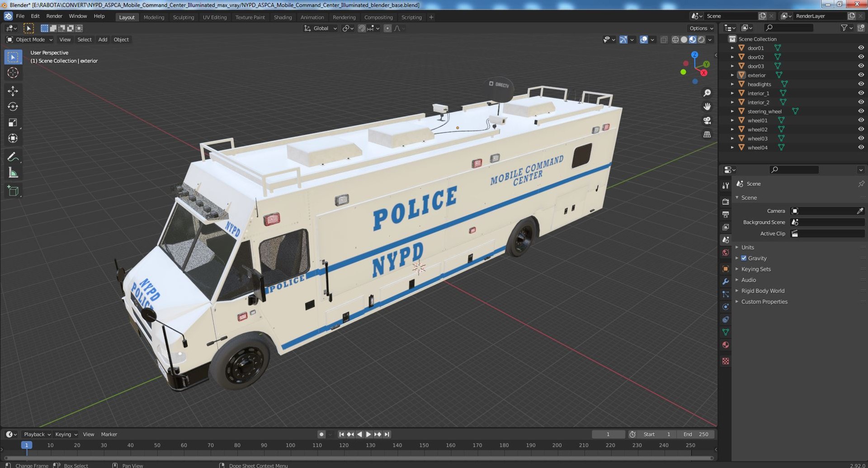Click the End frame field

click(696, 435)
